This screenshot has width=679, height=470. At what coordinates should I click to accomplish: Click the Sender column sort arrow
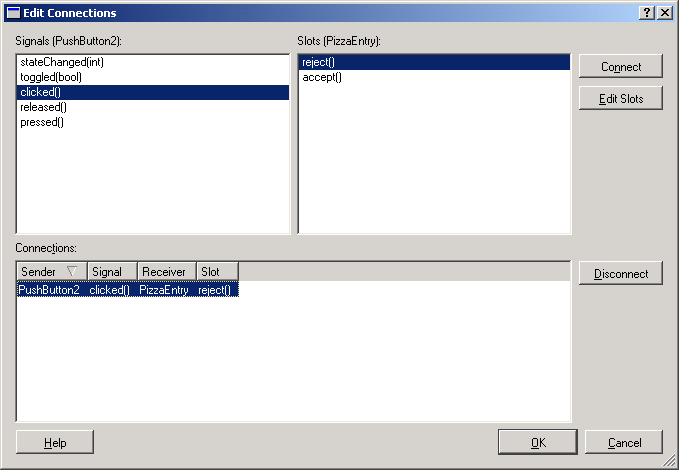[71, 272]
